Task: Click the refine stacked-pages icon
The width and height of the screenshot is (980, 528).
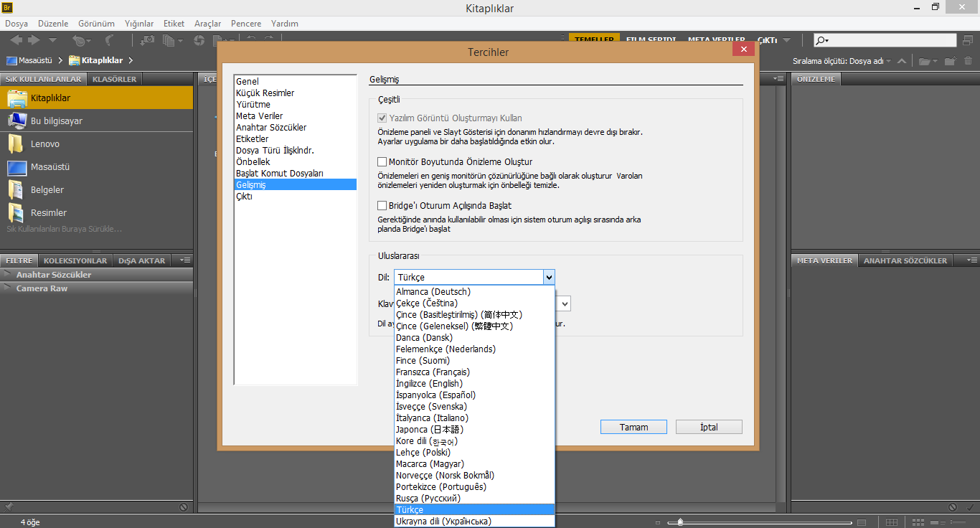Action: click(x=169, y=41)
